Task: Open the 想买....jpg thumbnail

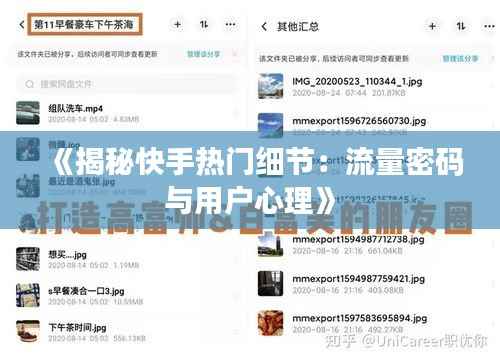Action: pyautogui.click(x=28, y=259)
